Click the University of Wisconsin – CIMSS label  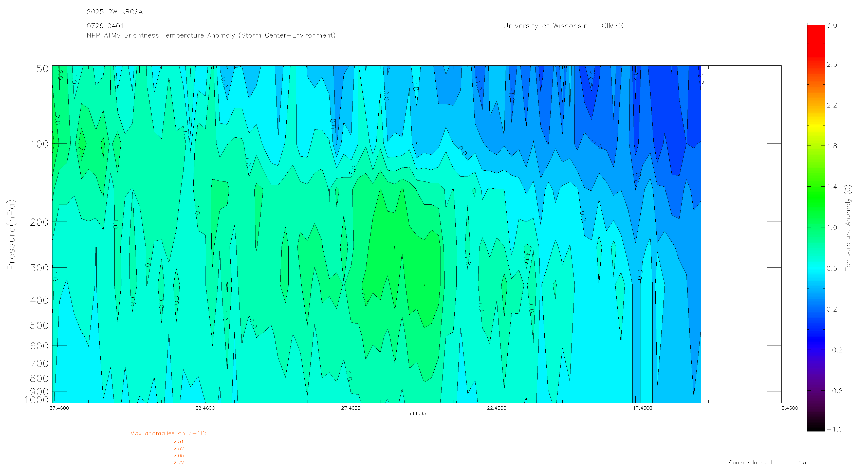click(563, 26)
